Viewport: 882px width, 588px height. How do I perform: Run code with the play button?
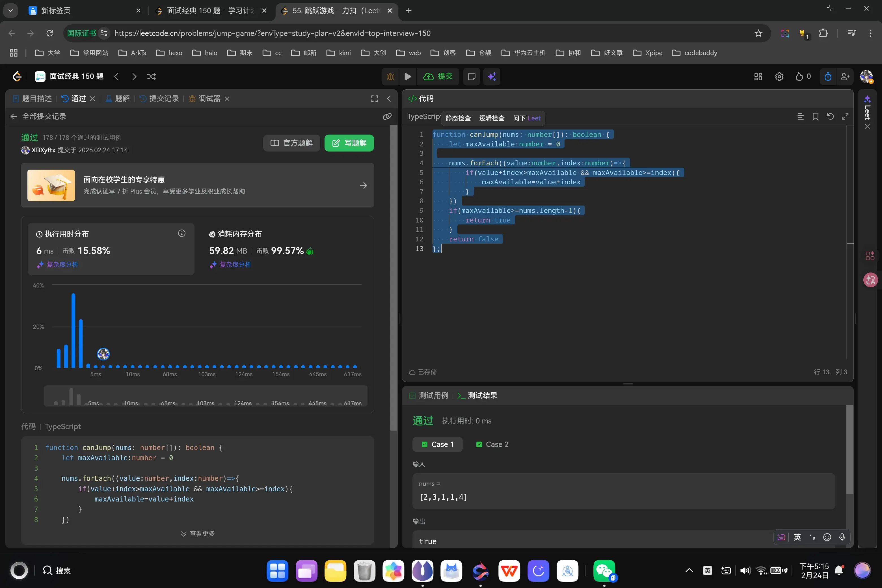[408, 77]
